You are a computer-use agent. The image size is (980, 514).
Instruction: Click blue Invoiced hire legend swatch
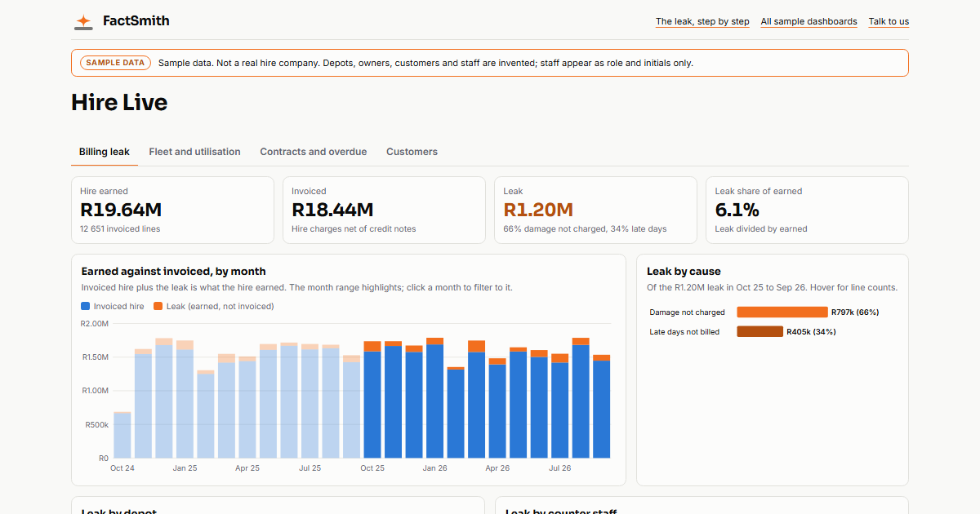86,307
